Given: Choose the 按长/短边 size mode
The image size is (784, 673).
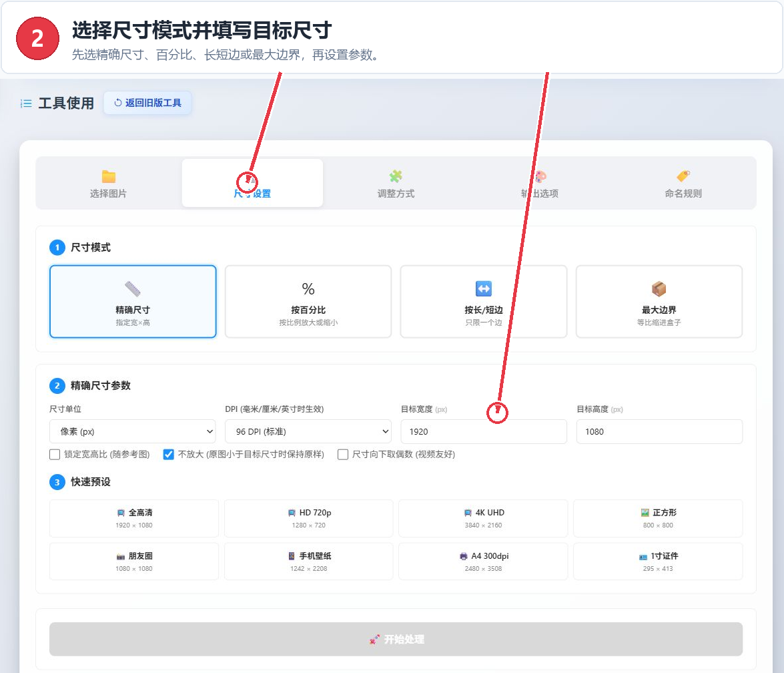Looking at the screenshot, I should (484, 302).
